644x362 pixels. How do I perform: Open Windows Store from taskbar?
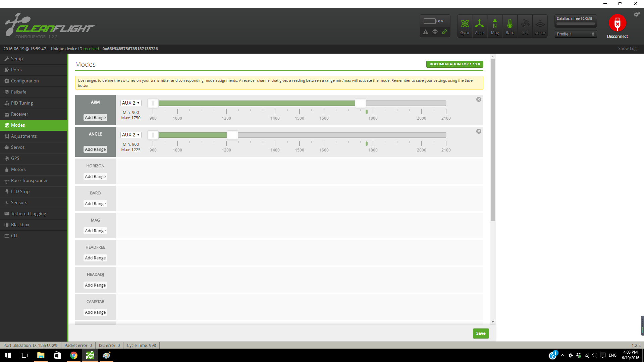(x=57, y=355)
